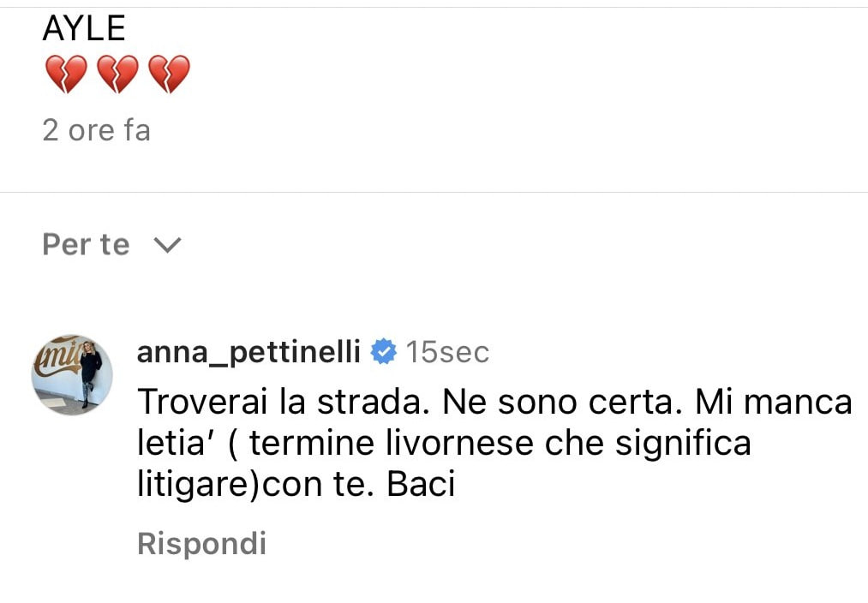Image resolution: width=868 pixels, height=603 pixels.
Task: Tap the anna_pettinelli username
Action: pos(248,352)
